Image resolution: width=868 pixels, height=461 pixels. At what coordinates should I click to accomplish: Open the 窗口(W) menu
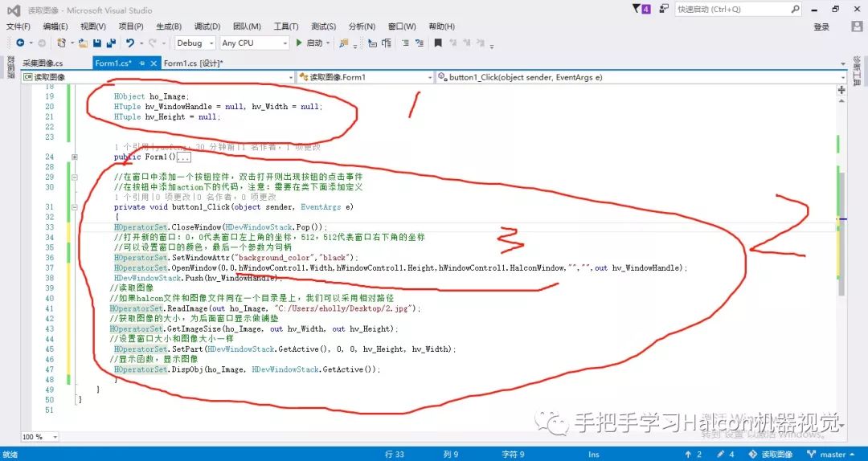[x=402, y=26]
